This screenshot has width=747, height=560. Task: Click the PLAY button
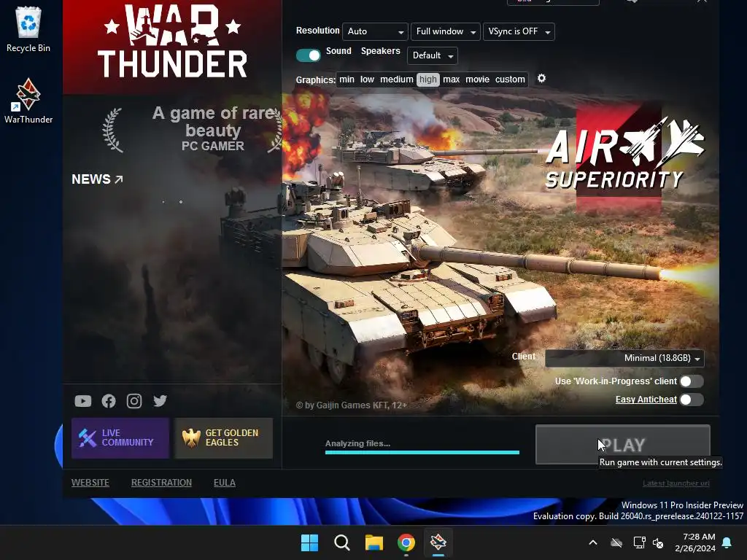click(623, 445)
